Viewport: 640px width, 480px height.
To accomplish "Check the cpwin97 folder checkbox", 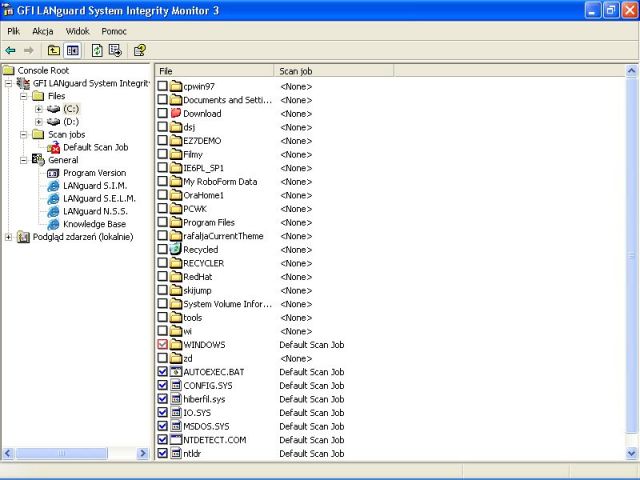I will (162, 86).
